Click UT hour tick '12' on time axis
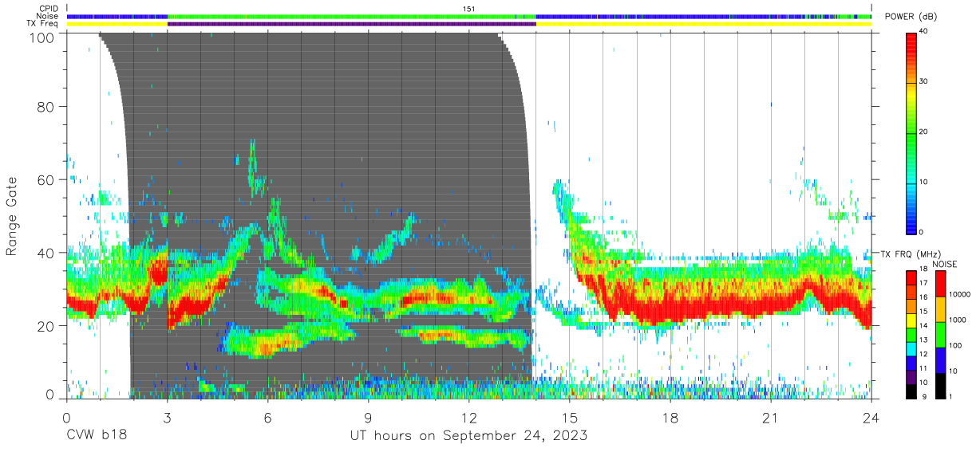Viewport: 980px width, 452px height. [x=469, y=418]
